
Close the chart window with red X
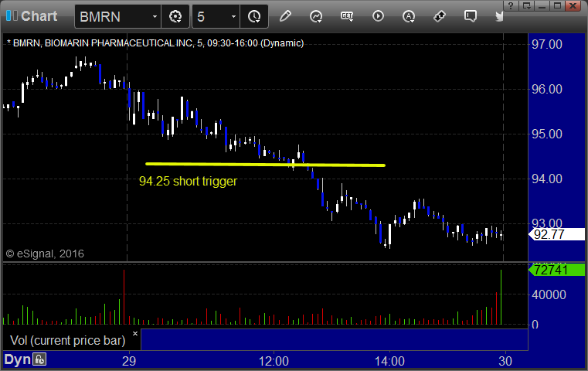tap(573, 5)
